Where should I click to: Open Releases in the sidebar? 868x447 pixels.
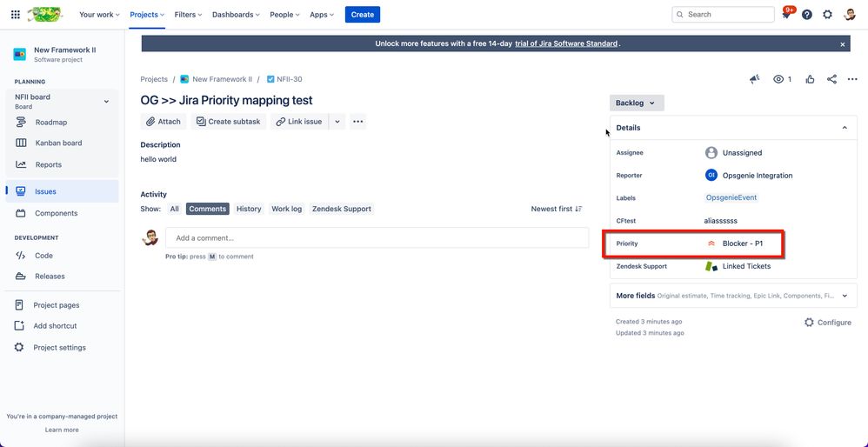[x=50, y=276]
